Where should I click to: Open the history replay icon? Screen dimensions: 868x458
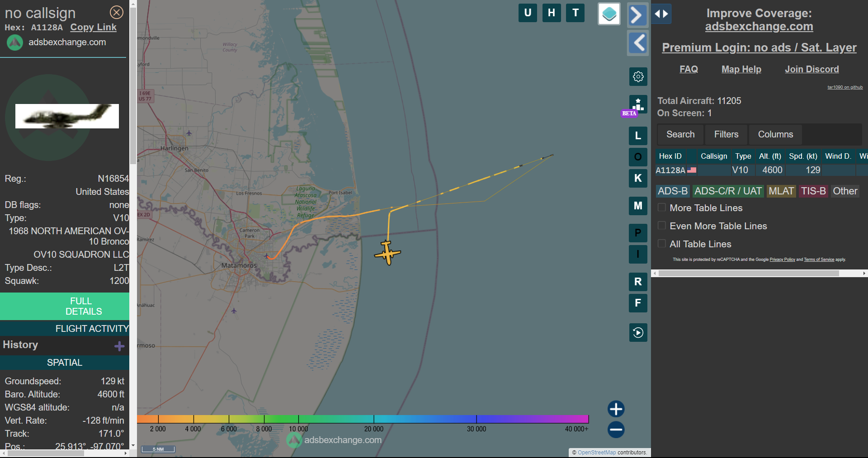tap(638, 333)
